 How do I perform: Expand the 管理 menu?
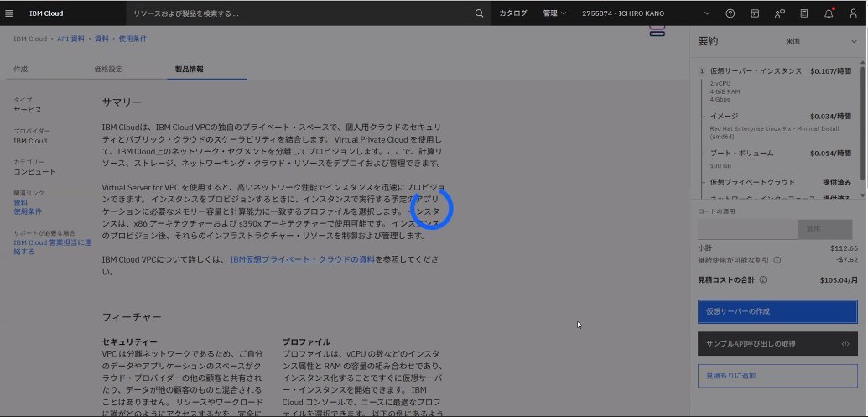coord(554,13)
